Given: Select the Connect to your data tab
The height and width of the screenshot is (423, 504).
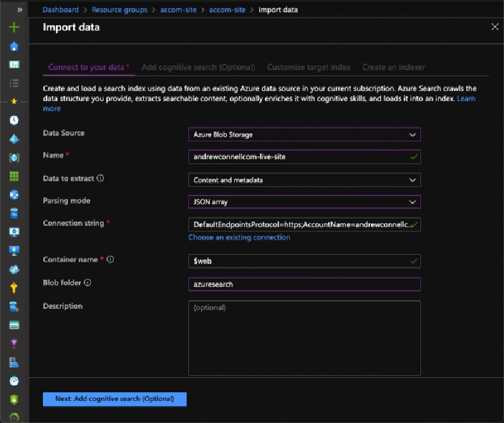Looking at the screenshot, I should 89,67.
